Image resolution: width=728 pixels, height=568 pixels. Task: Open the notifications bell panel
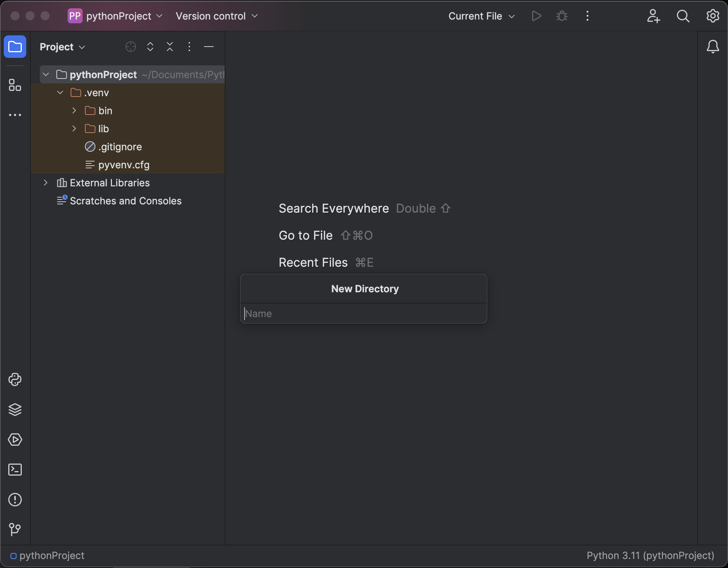713,47
